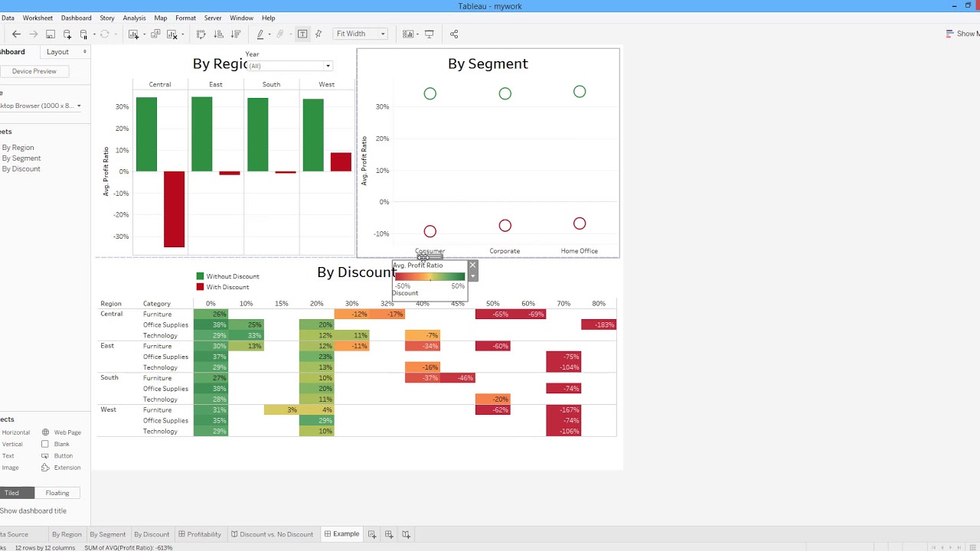Open the Dashboard menu
The width and height of the screenshot is (980, 551).
(x=76, y=18)
